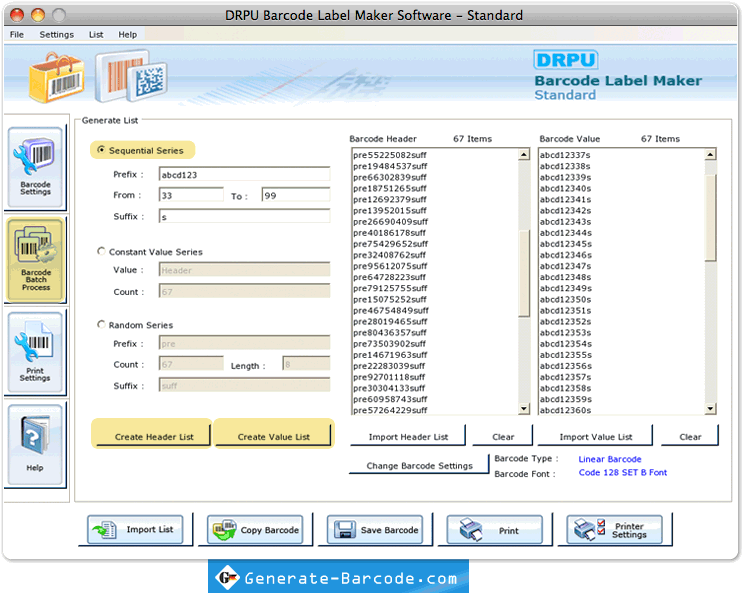Clear the Barcode Header list
Screen dimensions: 744x593
coord(503,436)
